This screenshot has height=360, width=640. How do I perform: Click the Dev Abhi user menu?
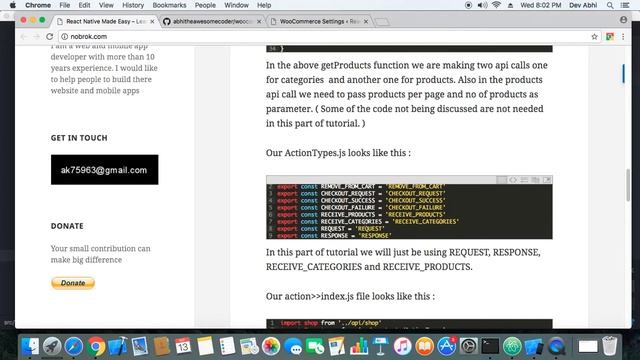click(583, 5)
